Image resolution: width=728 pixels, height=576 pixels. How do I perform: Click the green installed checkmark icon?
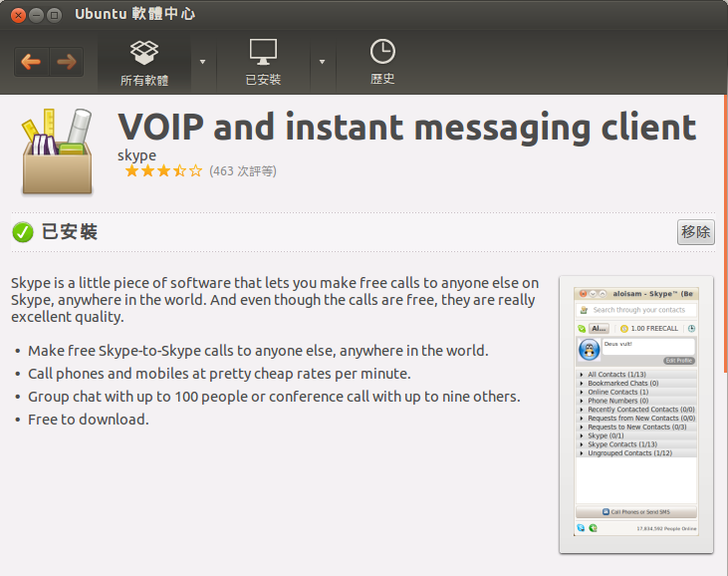coord(23,232)
